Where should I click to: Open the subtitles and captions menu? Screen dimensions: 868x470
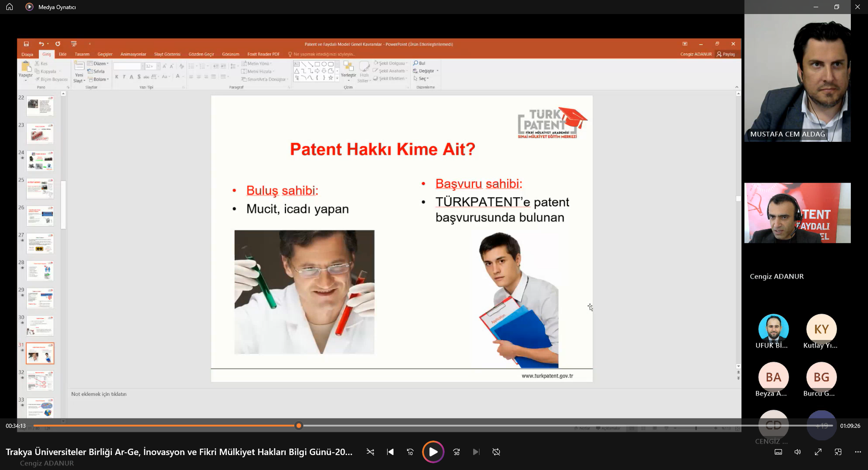pyautogui.click(x=778, y=452)
